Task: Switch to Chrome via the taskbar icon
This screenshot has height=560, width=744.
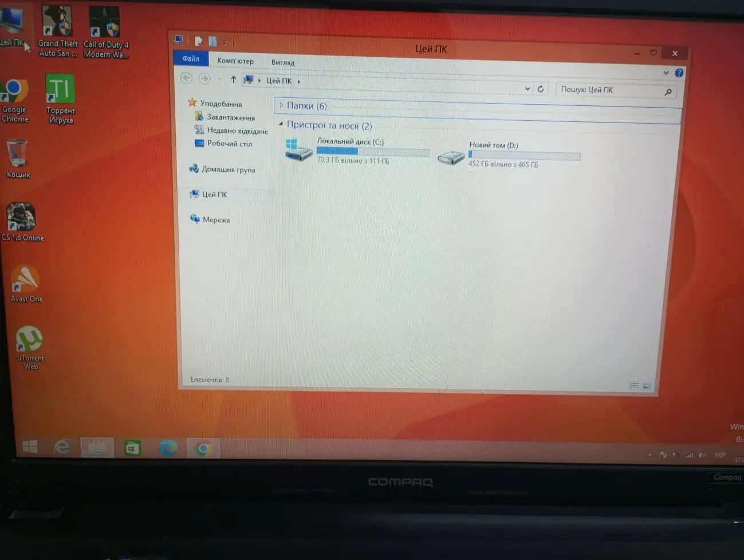Action: tap(203, 449)
